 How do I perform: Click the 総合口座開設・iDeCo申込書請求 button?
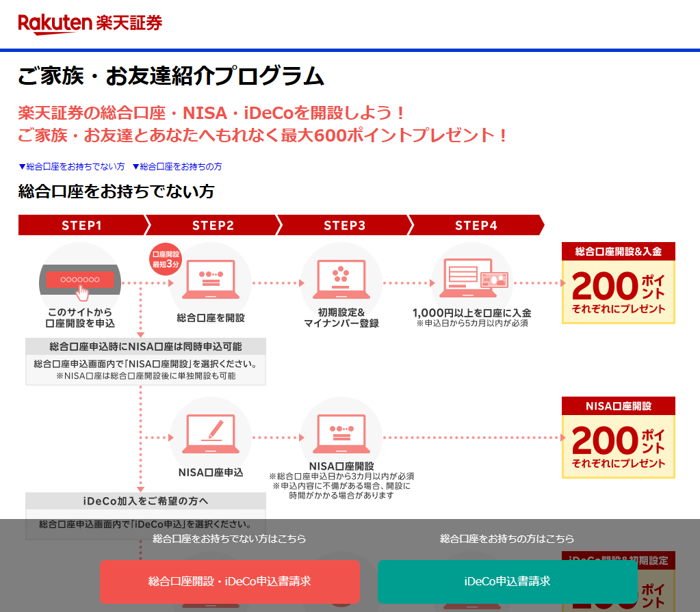pos(230,581)
